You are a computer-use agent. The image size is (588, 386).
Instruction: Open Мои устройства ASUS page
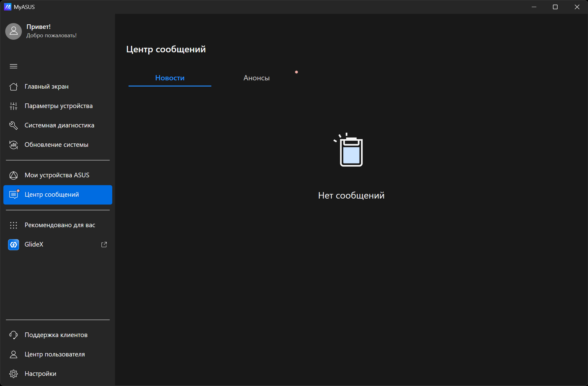[58, 175]
